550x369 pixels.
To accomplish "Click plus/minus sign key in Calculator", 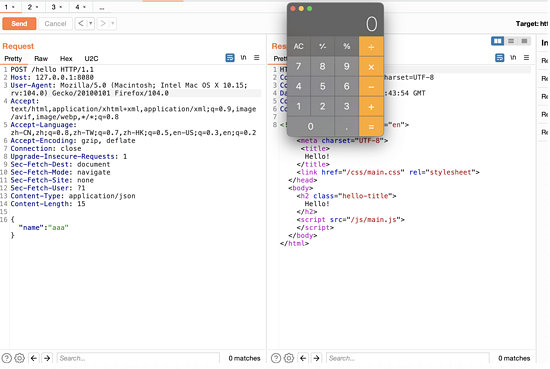I will [x=322, y=46].
